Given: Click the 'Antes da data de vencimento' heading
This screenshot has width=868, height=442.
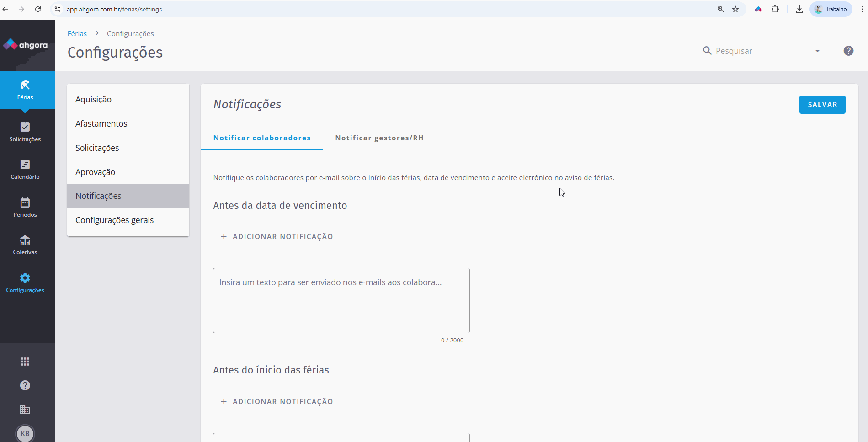Looking at the screenshot, I should [280, 205].
